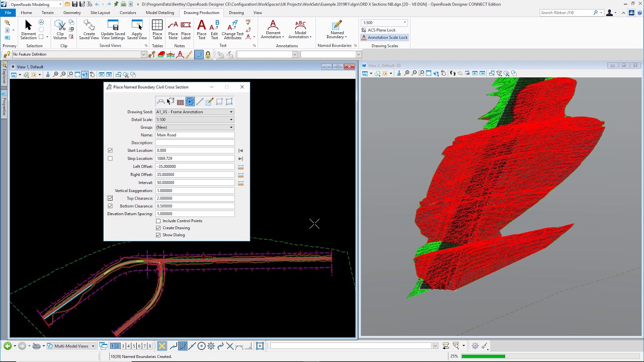
Task: Choose the Edit Text tool
Action: 214,30
